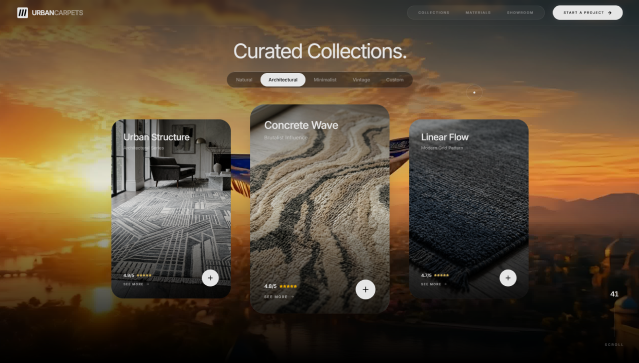Click the arrow in Start a Project button
This screenshot has height=363, width=639.
point(610,13)
